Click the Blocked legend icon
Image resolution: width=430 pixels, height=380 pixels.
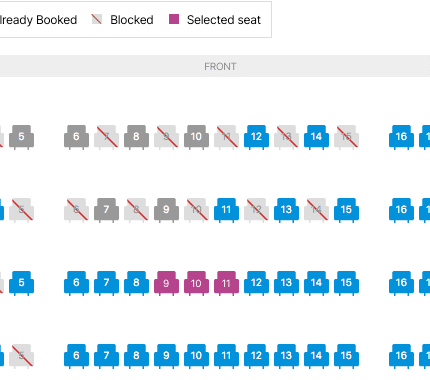[97, 19]
